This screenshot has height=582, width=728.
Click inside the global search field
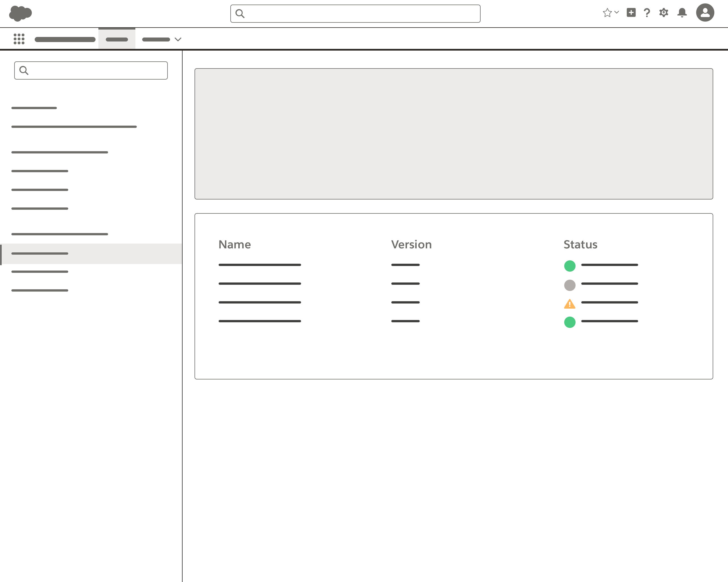click(x=355, y=13)
